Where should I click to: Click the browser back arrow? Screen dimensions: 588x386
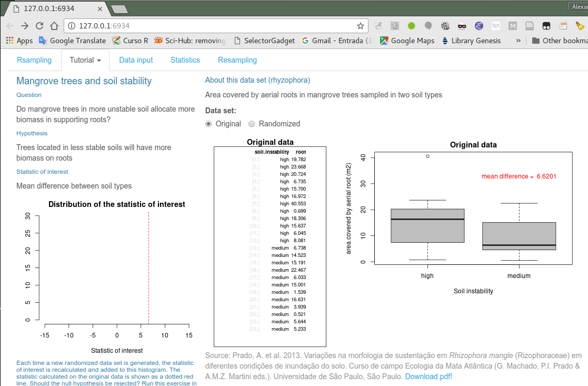(10, 26)
